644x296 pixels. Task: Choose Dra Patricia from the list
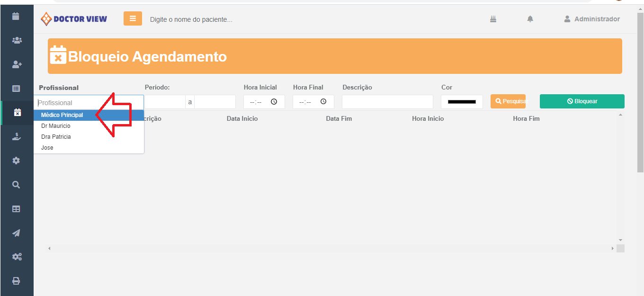pos(56,137)
